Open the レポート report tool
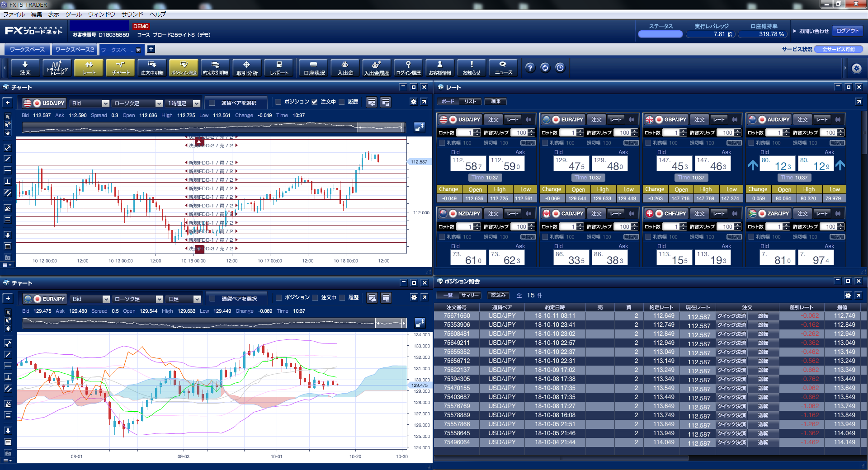 click(x=278, y=68)
